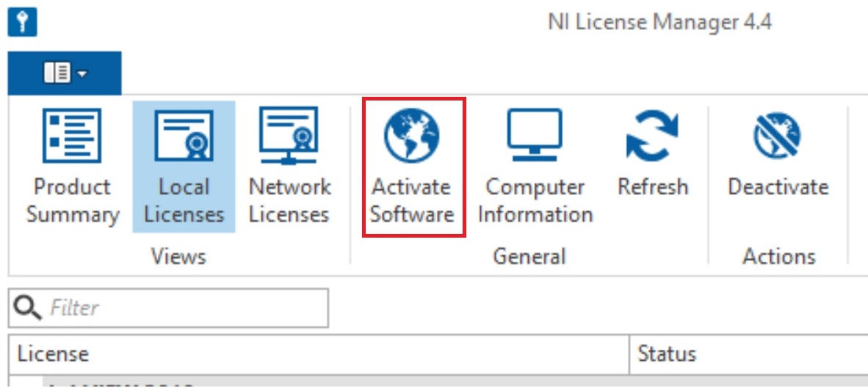
Task: Show the Network Licenses view
Action: (289, 166)
